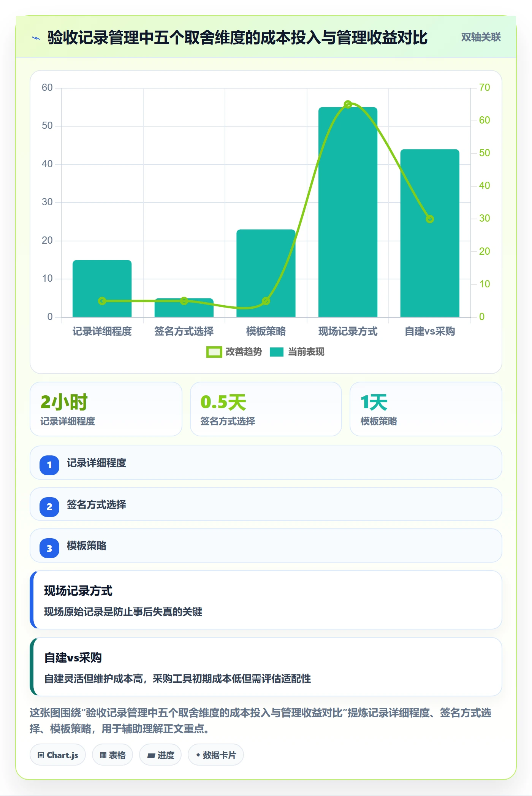Click the x-axis label 现场记录方式

coord(348,331)
